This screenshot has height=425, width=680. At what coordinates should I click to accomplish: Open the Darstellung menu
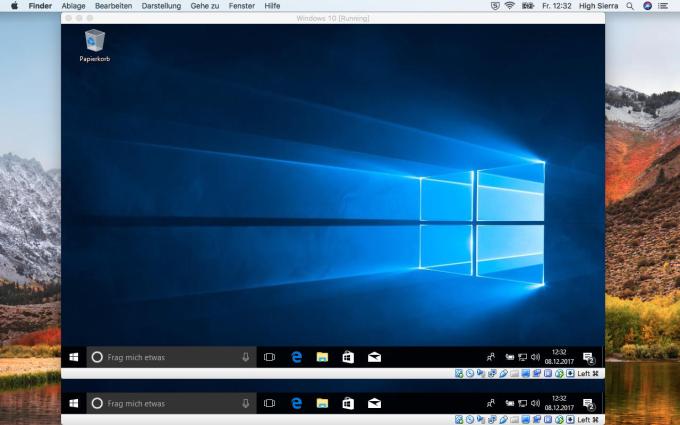161,6
